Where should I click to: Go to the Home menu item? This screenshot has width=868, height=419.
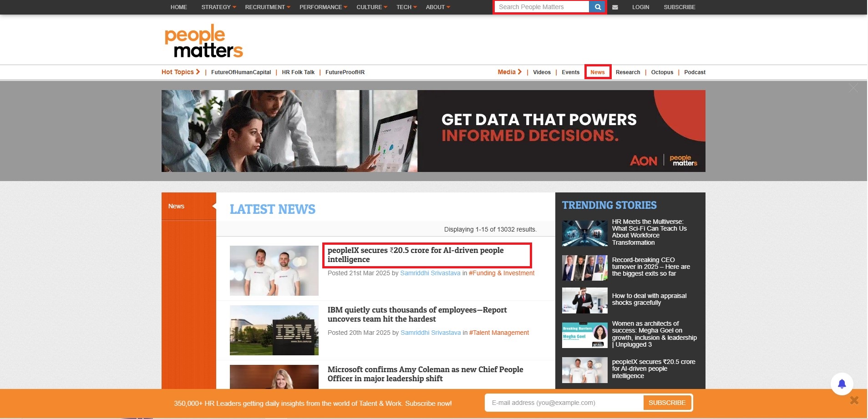click(178, 7)
